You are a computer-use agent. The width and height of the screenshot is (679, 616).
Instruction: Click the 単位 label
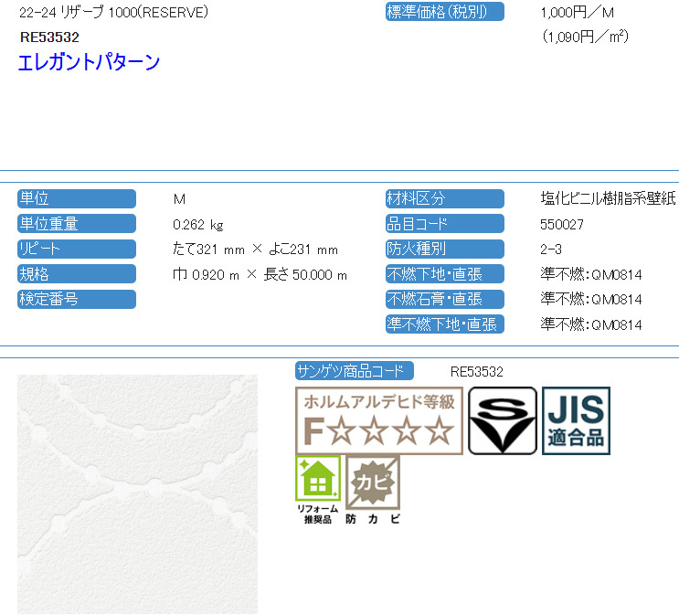click(77, 199)
